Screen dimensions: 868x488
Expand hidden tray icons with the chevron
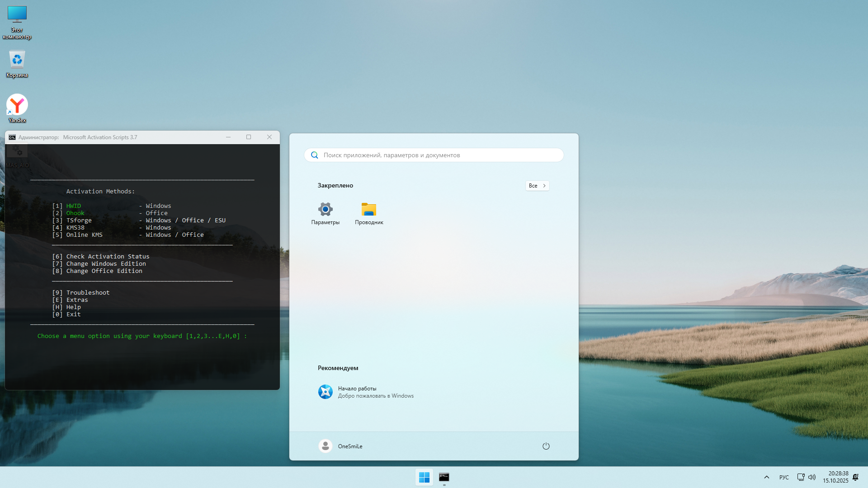pyautogui.click(x=766, y=477)
